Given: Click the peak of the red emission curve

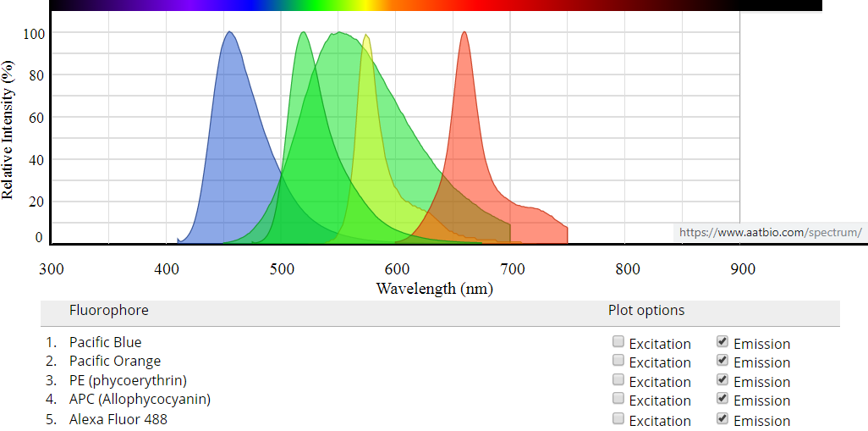Looking at the screenshot, I should (464, 34).
